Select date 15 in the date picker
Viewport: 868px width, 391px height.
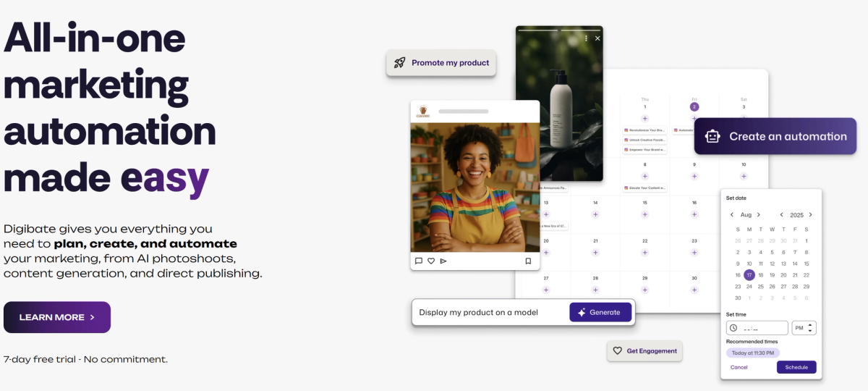pyautogui.click(x=807, y=264)
